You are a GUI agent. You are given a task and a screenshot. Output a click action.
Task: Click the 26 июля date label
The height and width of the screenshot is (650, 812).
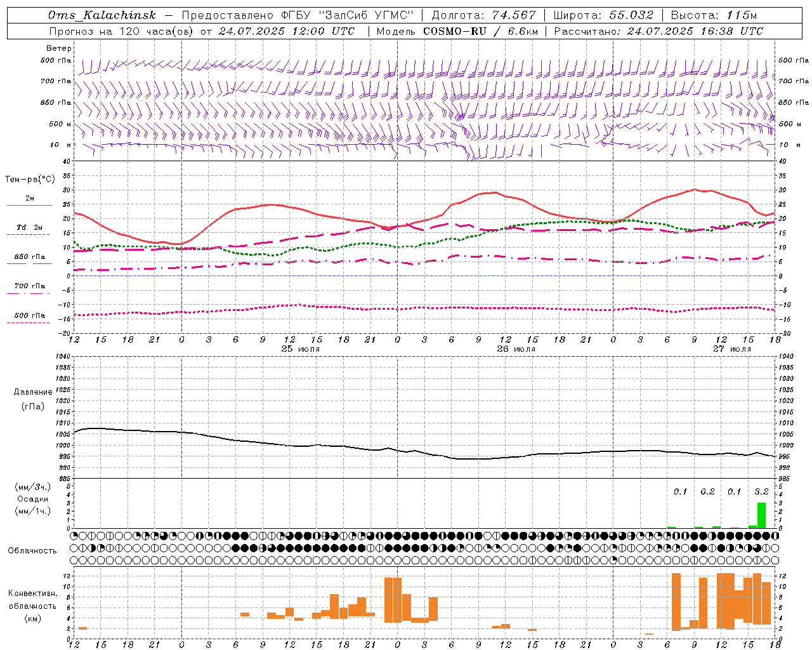[x=516, y=349]
